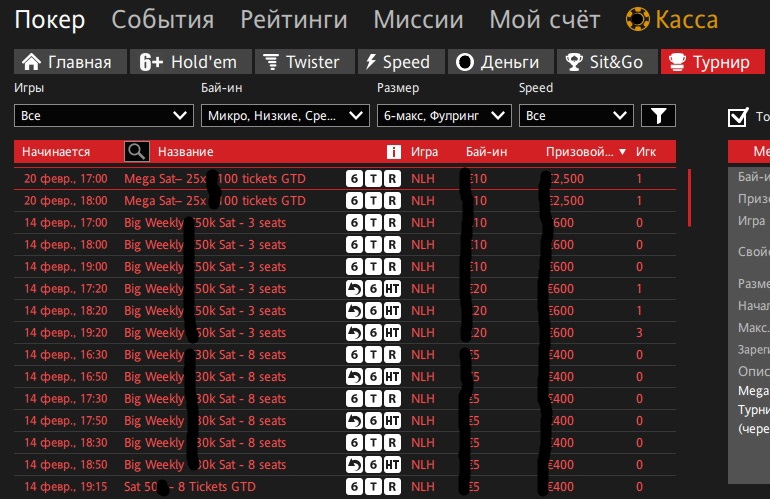
Task: Select Big Weekly Sat at 14 февр., 19:20
Action: tap(345, 333)
